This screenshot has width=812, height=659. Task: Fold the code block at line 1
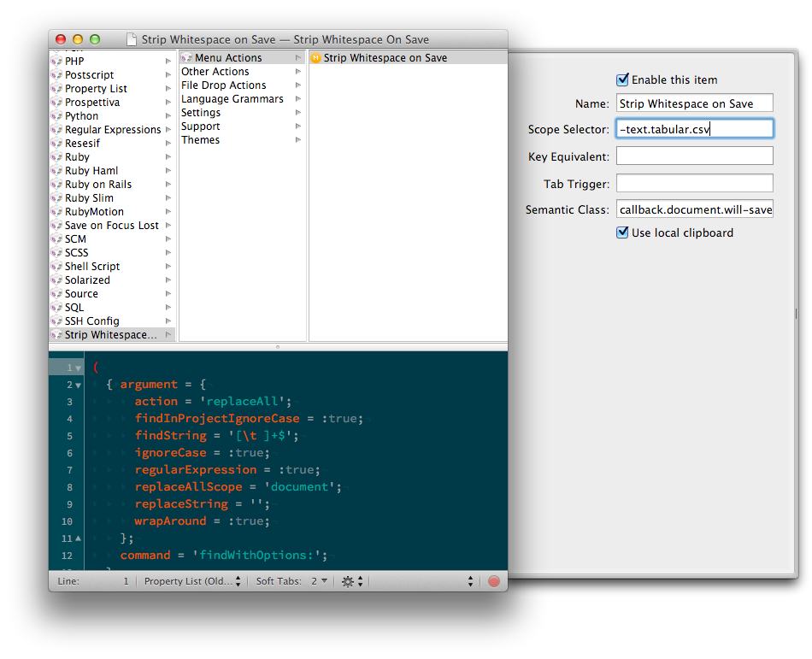(78, 368)
